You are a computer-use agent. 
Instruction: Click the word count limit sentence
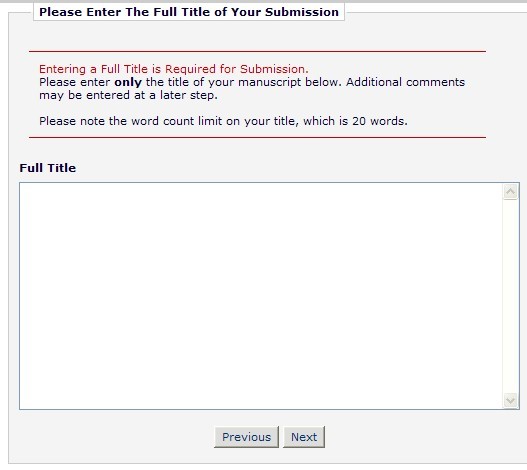223,121
